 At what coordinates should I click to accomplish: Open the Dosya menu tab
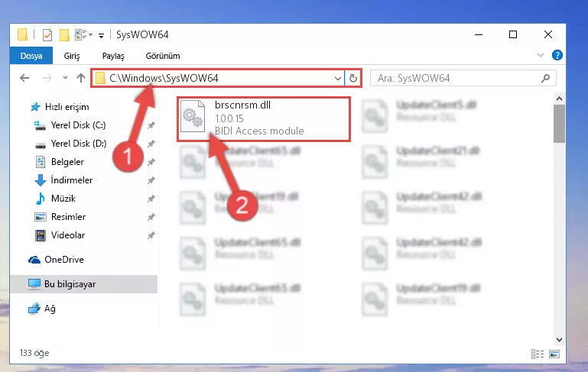pyautogui.click(x=31, y=56)
